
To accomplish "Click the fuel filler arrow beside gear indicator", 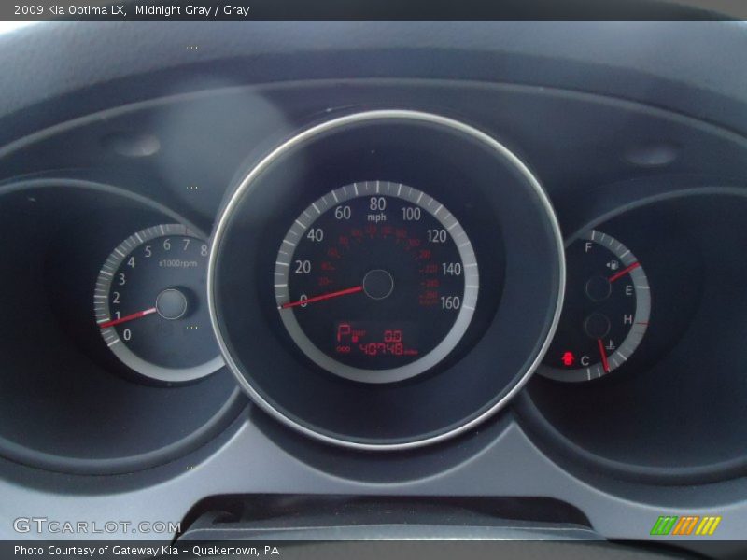I will (x=359, y=333).
